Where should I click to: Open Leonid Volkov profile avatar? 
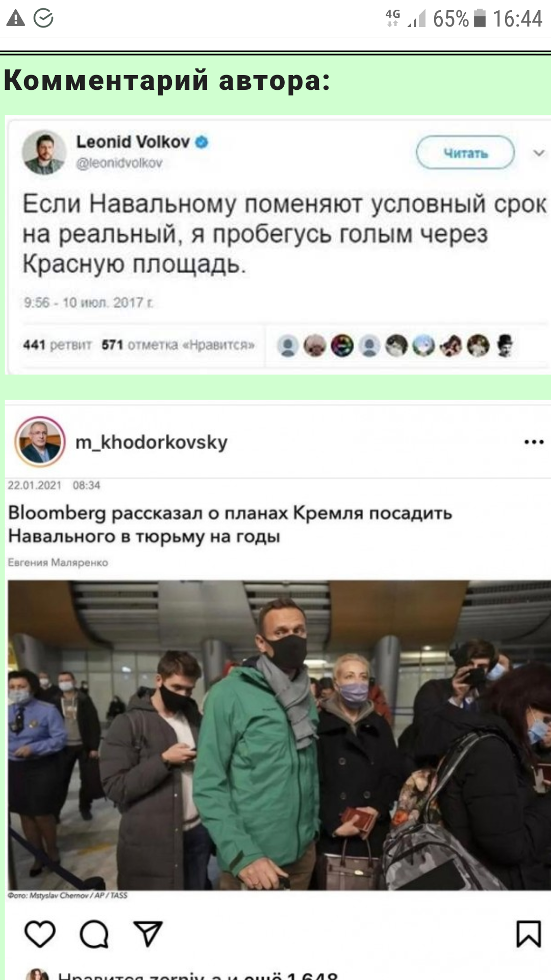coord(44,152)
